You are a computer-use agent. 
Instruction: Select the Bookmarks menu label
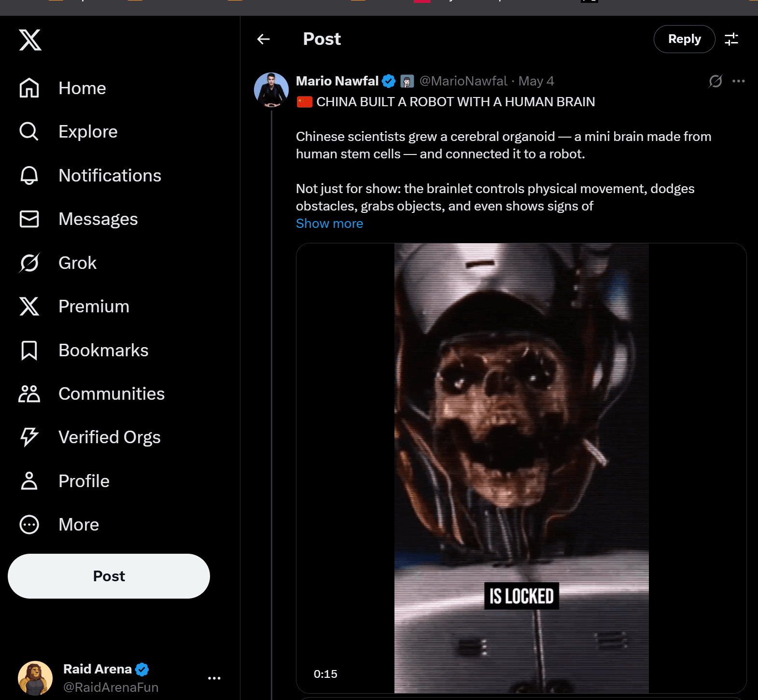click(x=103, y=350)
